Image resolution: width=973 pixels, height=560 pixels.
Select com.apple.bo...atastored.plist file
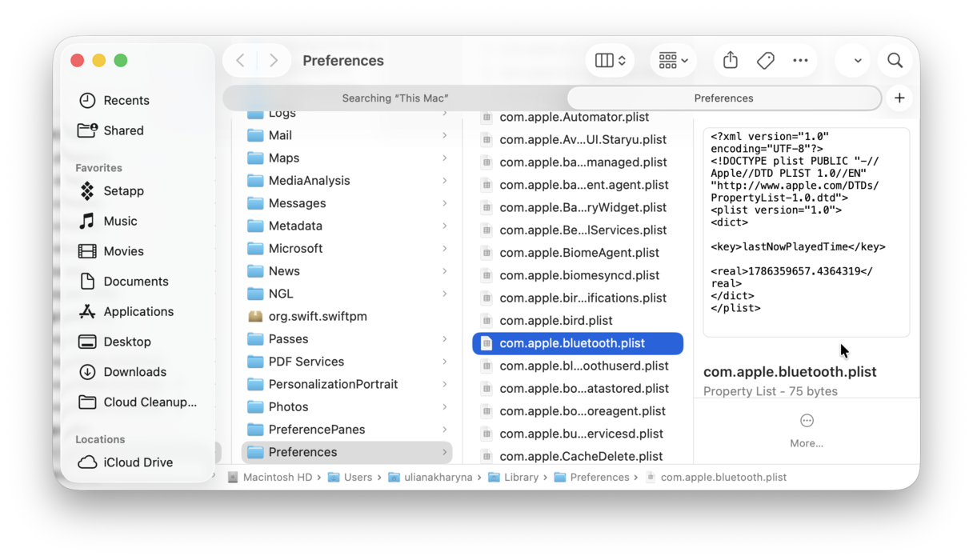coord(578,388)
